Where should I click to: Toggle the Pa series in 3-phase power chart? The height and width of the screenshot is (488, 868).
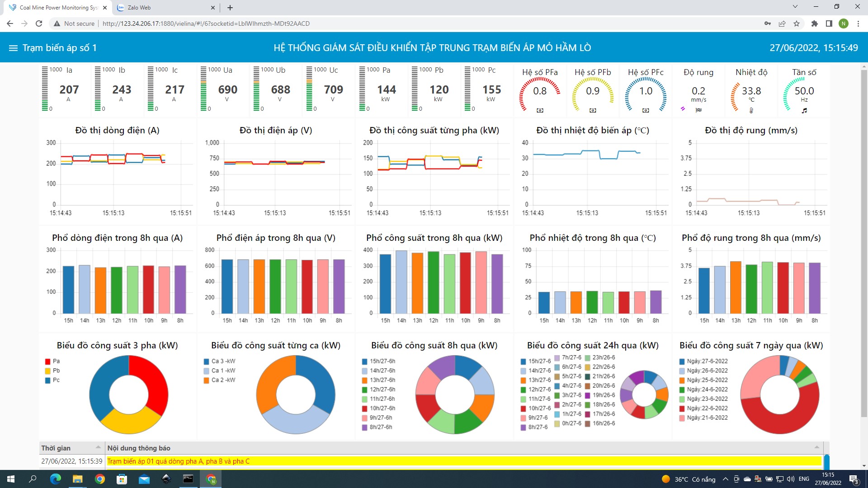(x=52, y=361)
